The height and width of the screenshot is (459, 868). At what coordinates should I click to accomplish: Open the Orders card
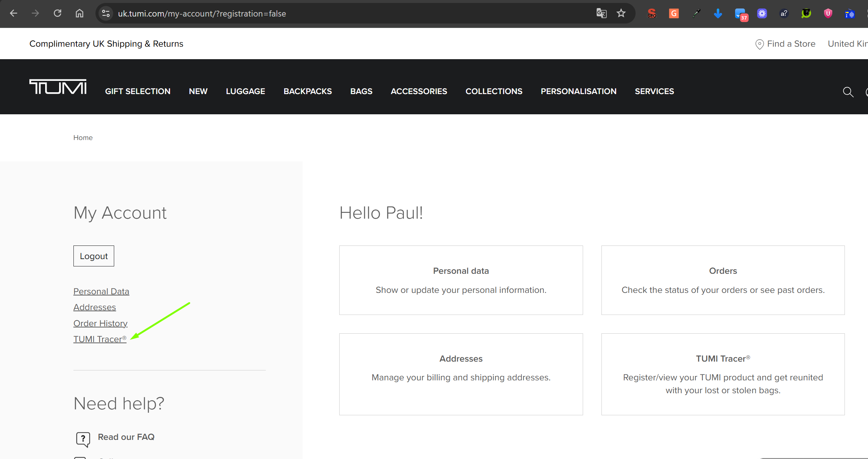pos(723,280)
